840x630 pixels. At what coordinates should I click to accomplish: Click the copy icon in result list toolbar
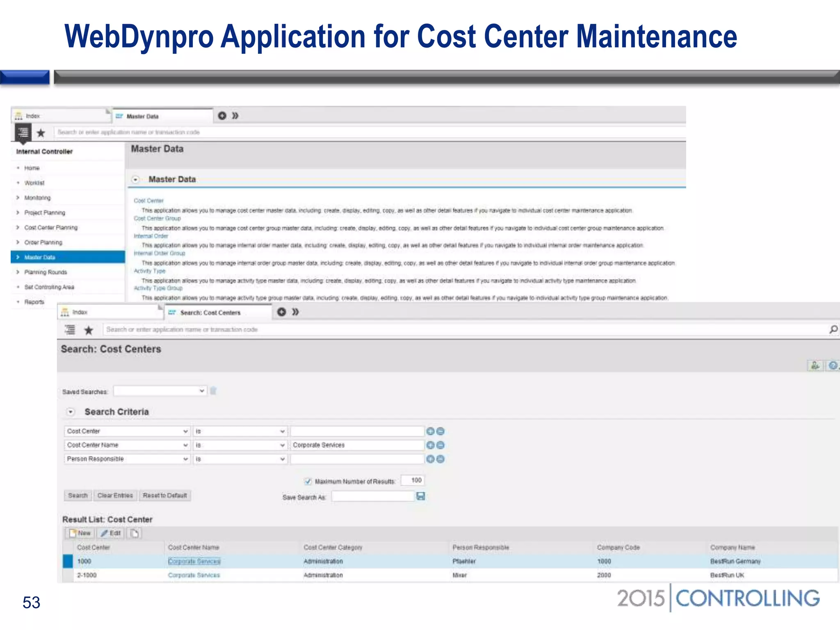135,533
